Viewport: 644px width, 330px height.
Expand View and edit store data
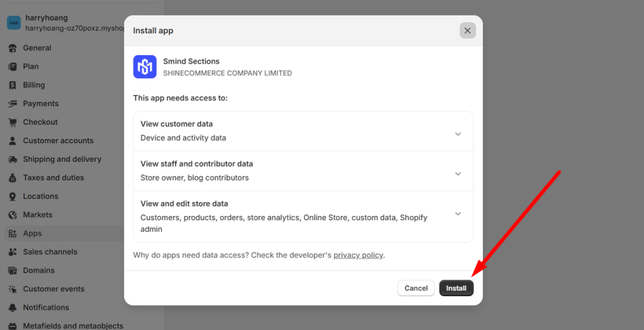tap(303, 216)
